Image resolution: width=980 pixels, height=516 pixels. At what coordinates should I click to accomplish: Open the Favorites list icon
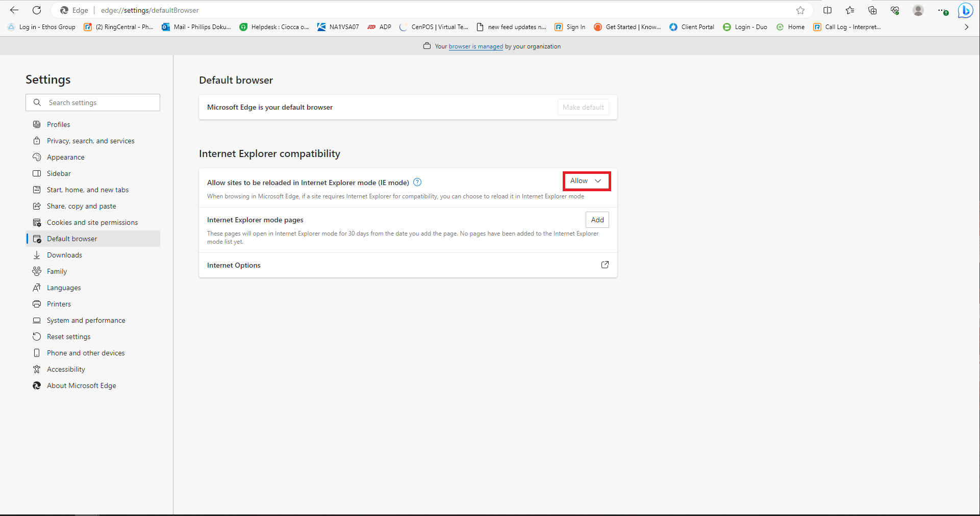pyautogui.click(x=850, y=10)
